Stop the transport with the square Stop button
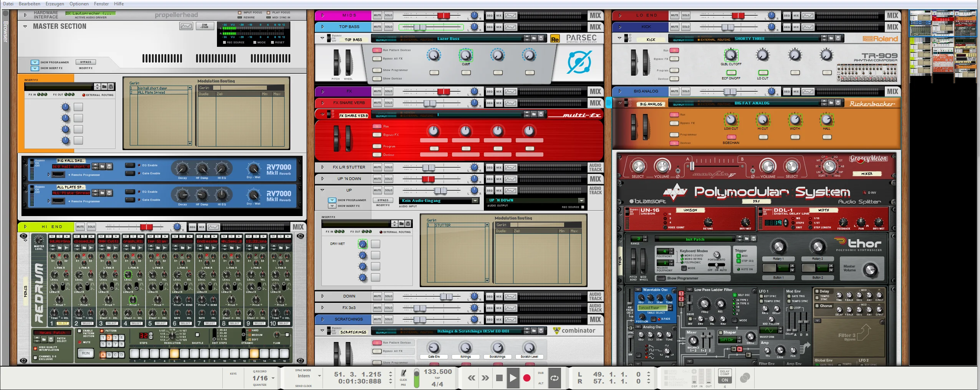Screen dimensions: 980x390 [499, 378]
